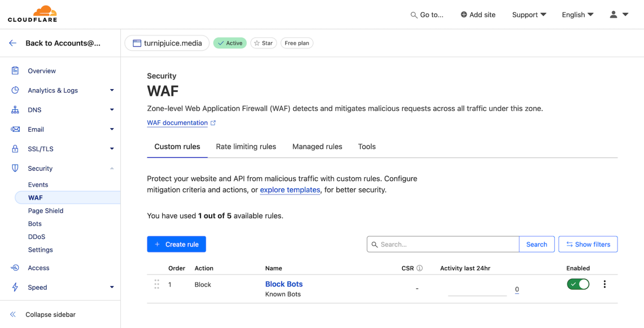The image size is (644, 328).
Task: Click the rules search input field
Action: (x=443, y=244)
